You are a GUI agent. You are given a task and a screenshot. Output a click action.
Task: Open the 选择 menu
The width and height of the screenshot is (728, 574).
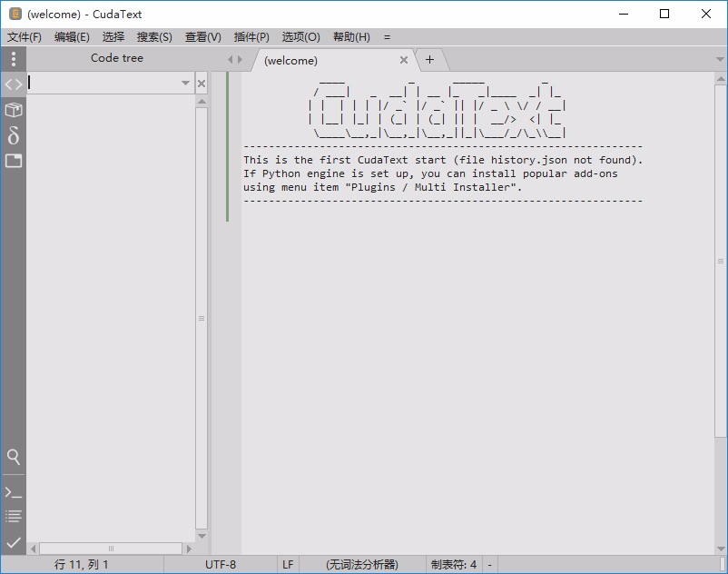point(113,37)
